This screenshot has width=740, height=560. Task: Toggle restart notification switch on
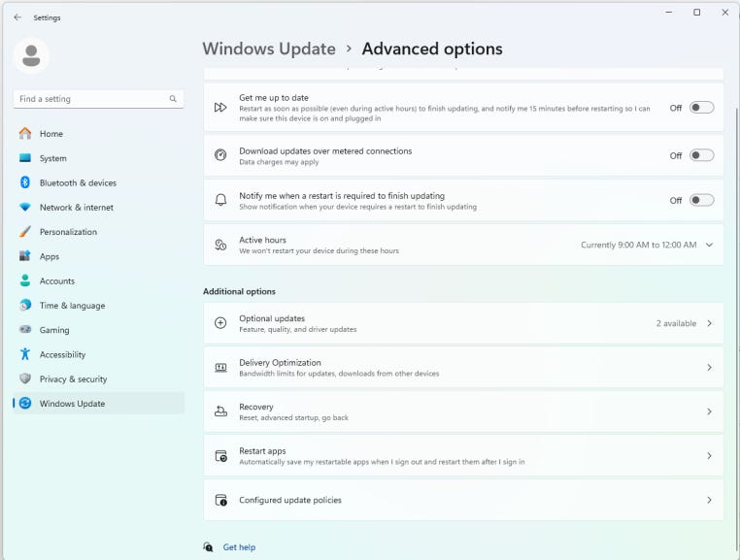pos(701,200)
